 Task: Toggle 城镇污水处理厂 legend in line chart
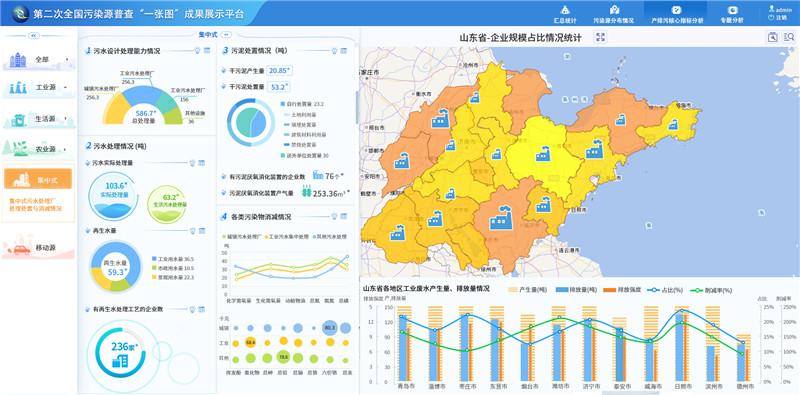[x=242, y=237]
